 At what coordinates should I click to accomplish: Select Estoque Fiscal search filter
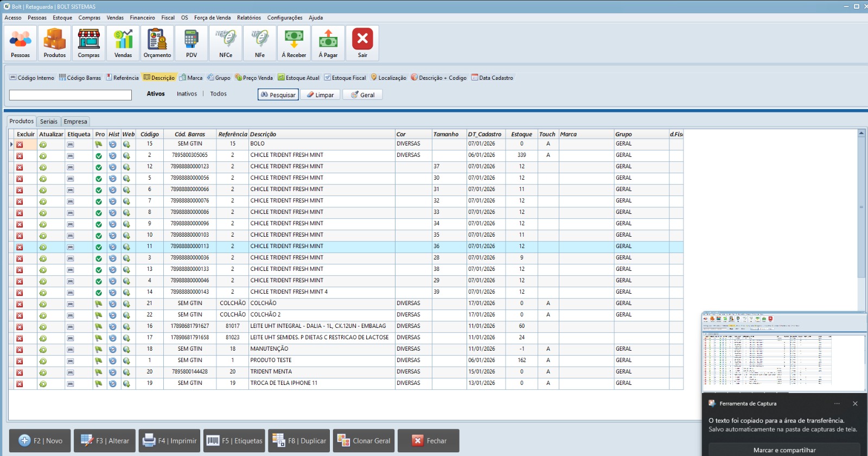[x=345, y=78]
